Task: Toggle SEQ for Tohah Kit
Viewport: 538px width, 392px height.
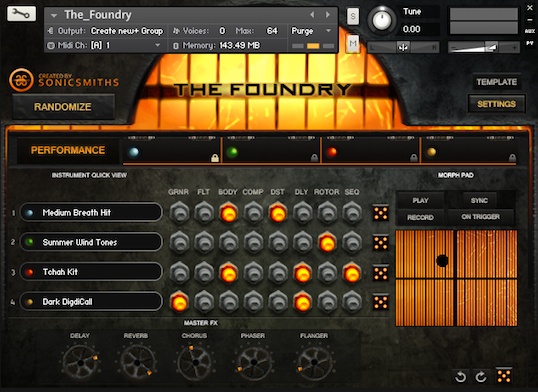Action: [352, 273]
